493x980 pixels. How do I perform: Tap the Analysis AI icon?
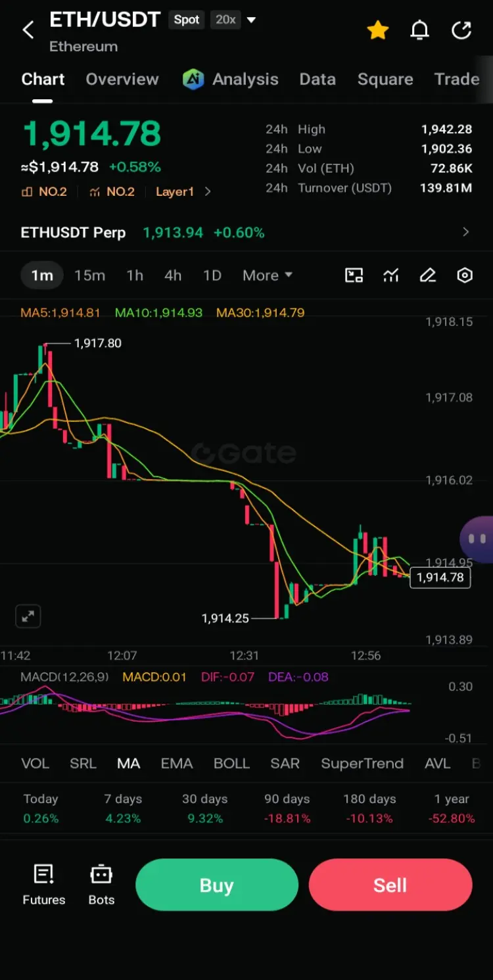coord(193,80)
